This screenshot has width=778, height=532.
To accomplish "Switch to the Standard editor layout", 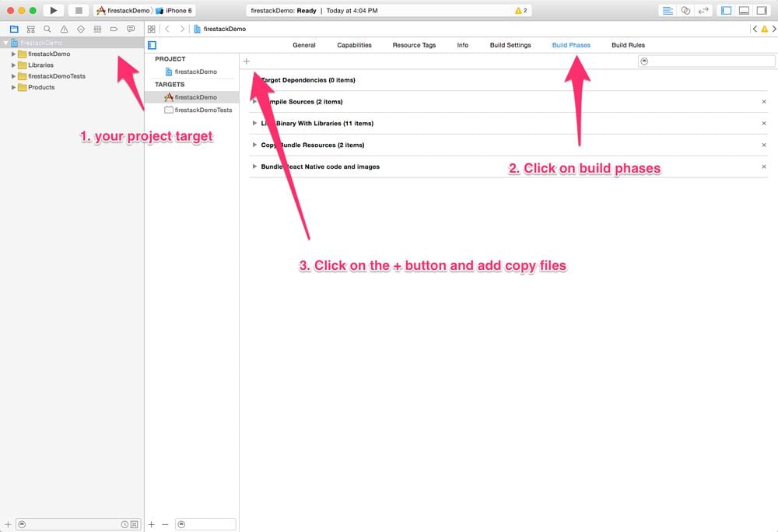I will (668, 10).
